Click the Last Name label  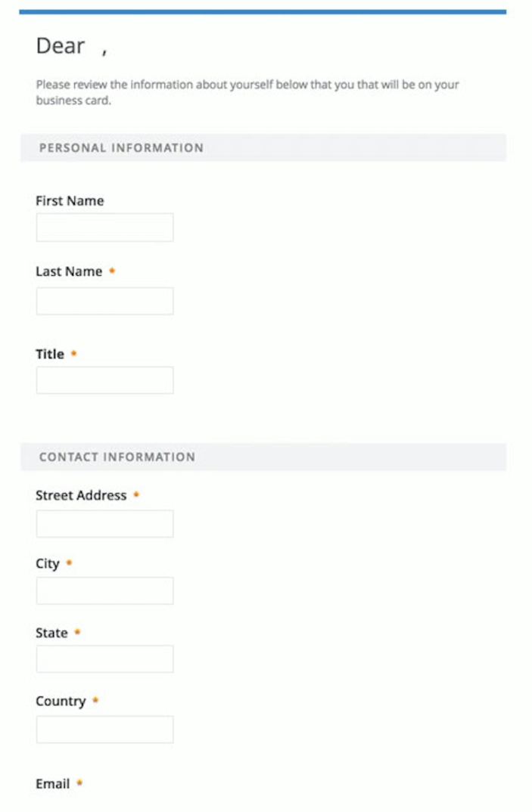69,271
